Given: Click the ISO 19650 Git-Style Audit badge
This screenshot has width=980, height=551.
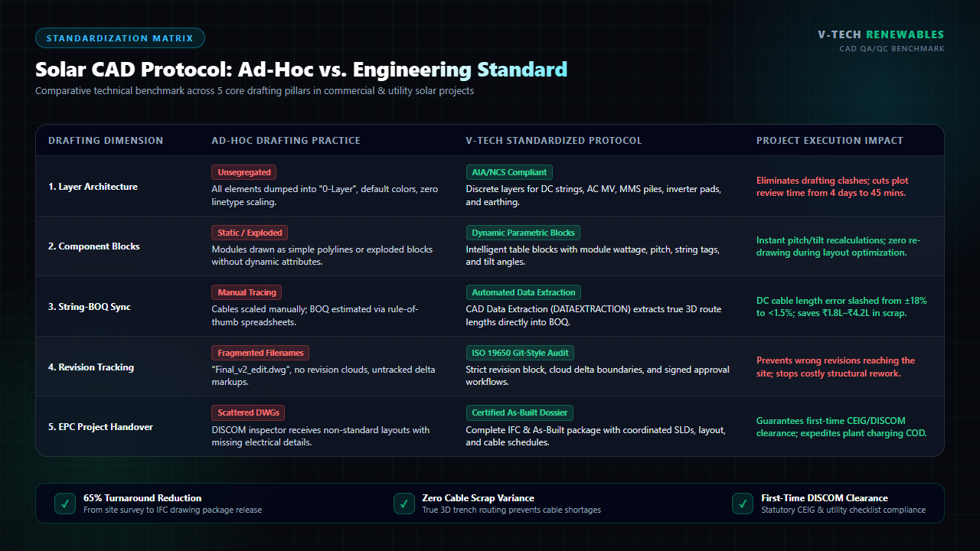Looking at the screenshot, I should 520,353.
